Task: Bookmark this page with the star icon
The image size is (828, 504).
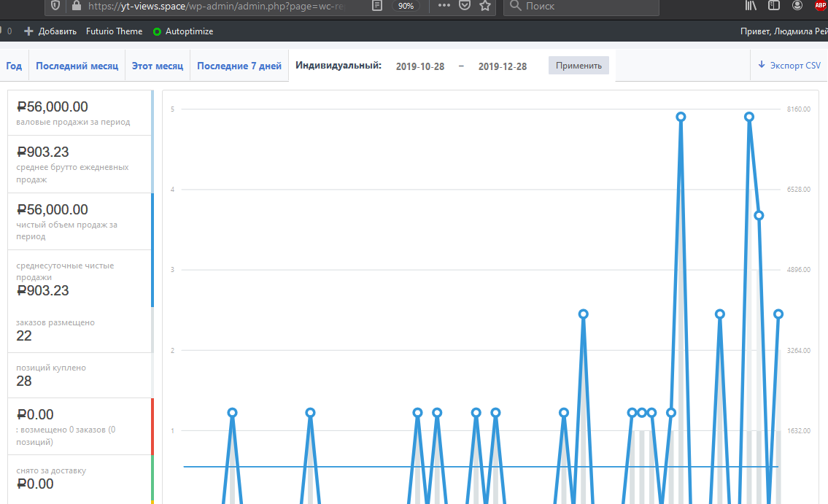Action: [485, 5]
